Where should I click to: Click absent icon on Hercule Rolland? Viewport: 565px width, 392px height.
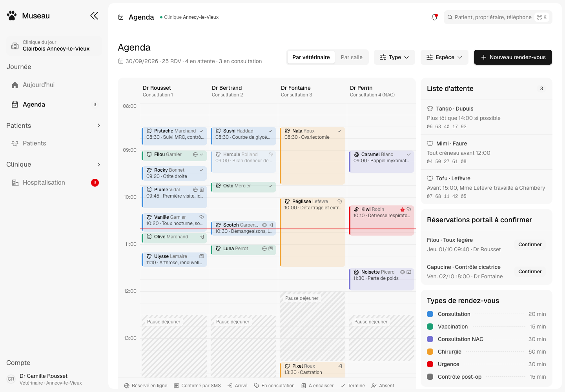[271, 154]
